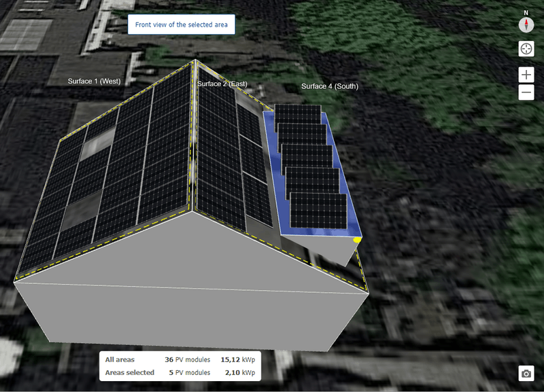Select the Surface 1 (West) label
Image resolution: width=544 pixels, height=392 pixels.
click(94, 81)
